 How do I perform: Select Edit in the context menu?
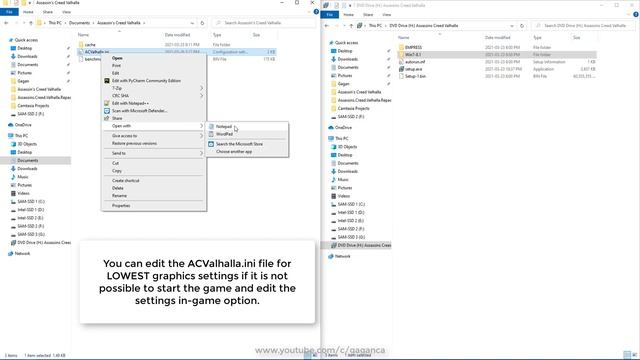click(116, 73)
